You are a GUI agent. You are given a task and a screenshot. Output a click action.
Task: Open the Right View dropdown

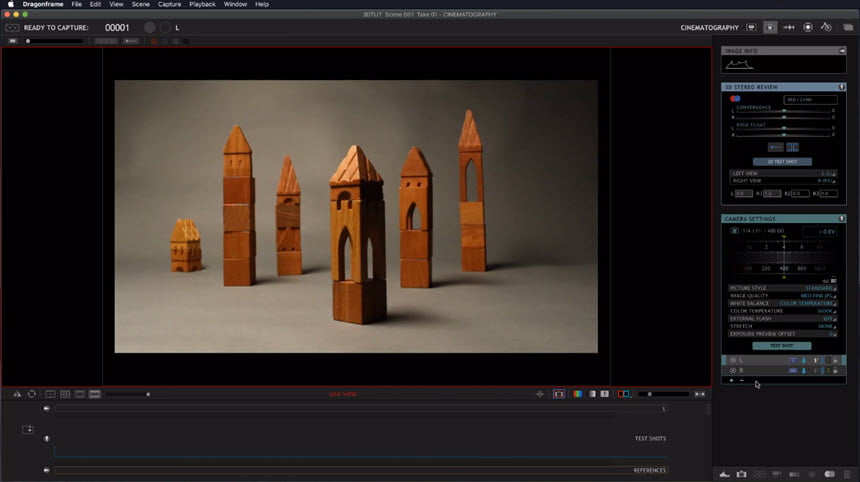[x=783, y=180]
